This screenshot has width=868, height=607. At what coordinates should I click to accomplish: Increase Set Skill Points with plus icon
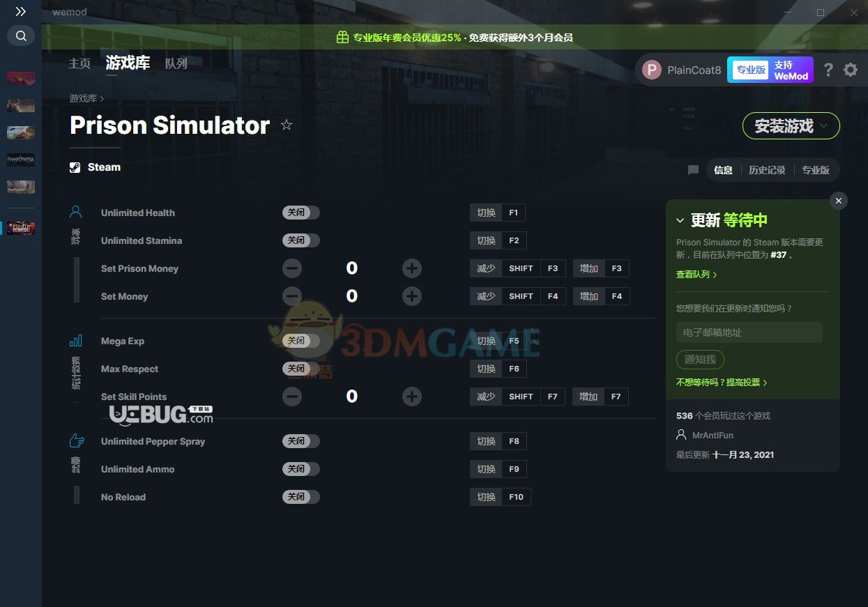click(412, 397)
